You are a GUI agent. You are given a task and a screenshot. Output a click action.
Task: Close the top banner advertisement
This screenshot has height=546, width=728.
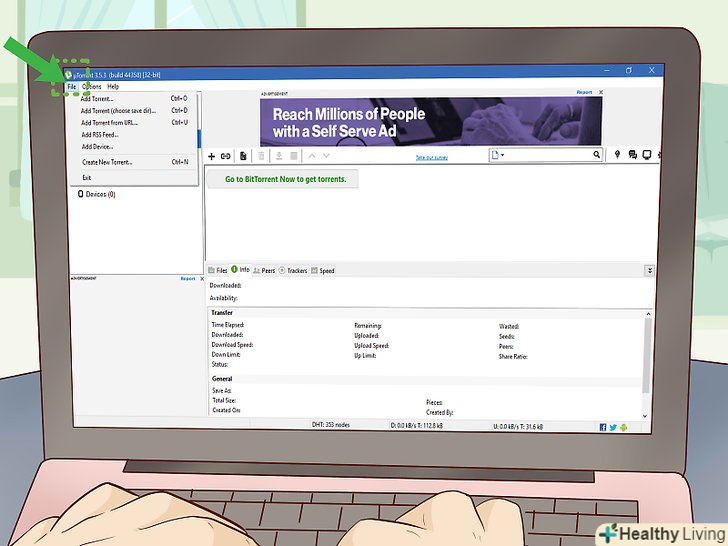pos(601,92)
